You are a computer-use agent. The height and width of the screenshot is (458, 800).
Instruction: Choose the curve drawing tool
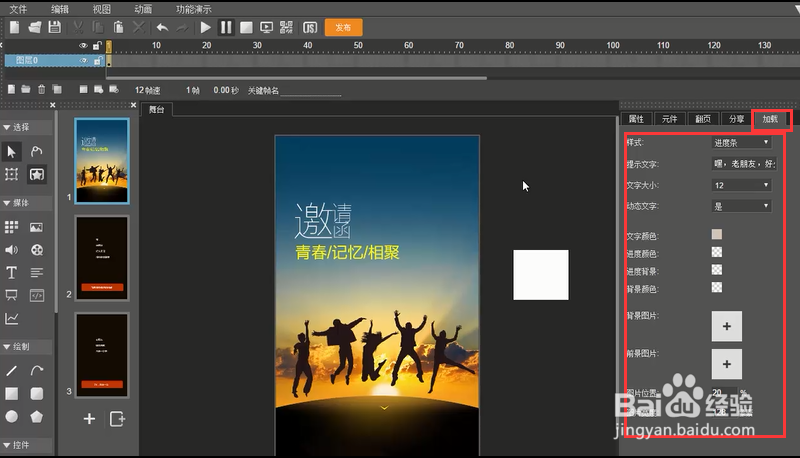(x=37, y=371)
